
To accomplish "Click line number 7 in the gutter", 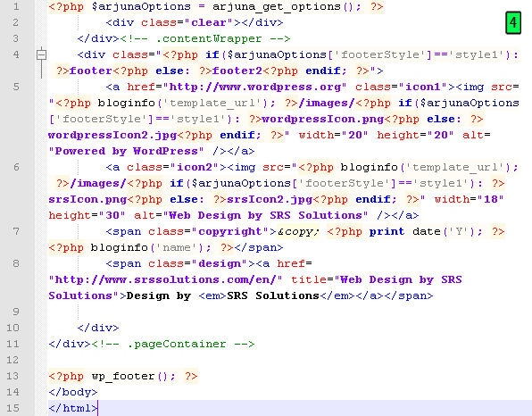I will (16, 231).
